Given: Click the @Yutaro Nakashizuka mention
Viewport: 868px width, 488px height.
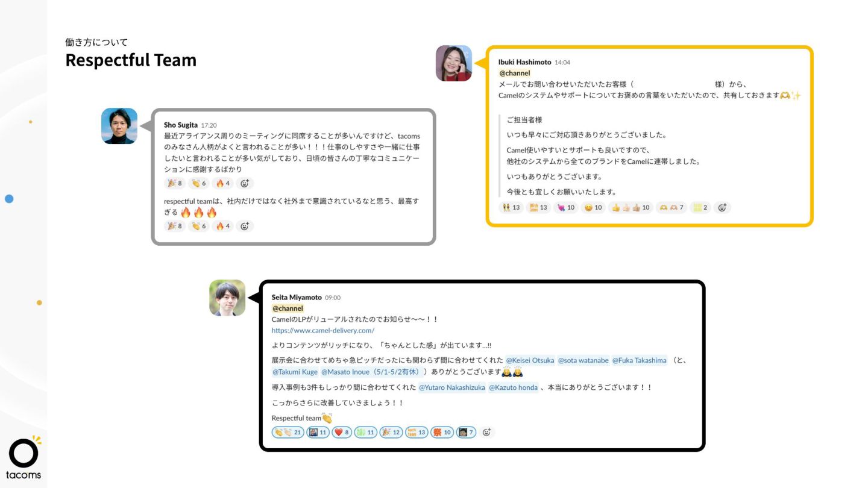Looking at the screenshot, I should 452,387.
